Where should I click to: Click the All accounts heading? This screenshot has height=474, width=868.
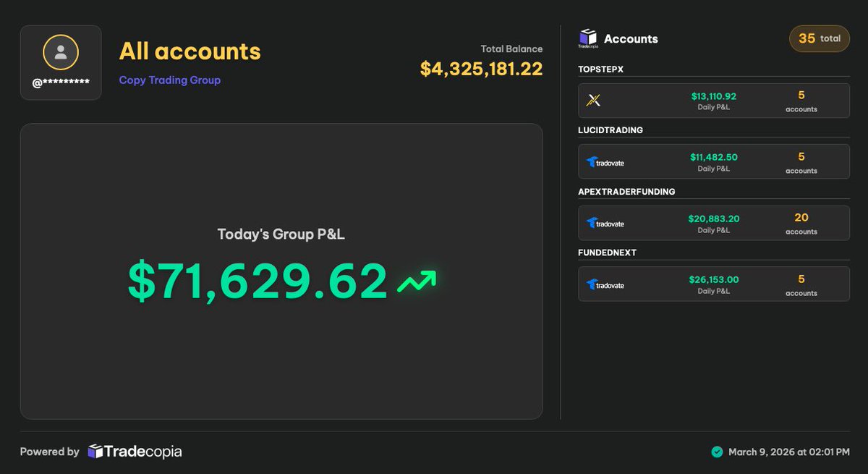(x=190, y=51)
